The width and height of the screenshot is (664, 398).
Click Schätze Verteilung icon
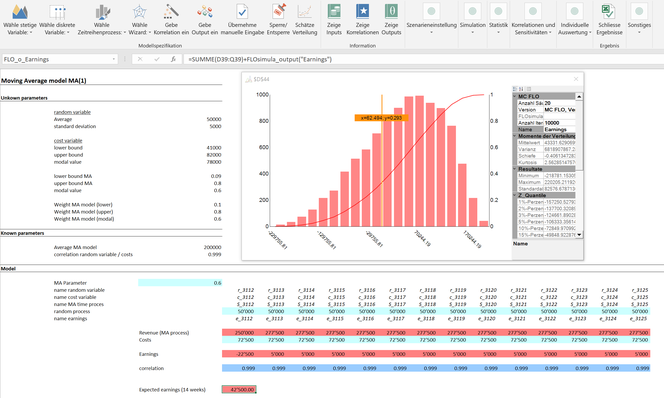tap(304, 12)
